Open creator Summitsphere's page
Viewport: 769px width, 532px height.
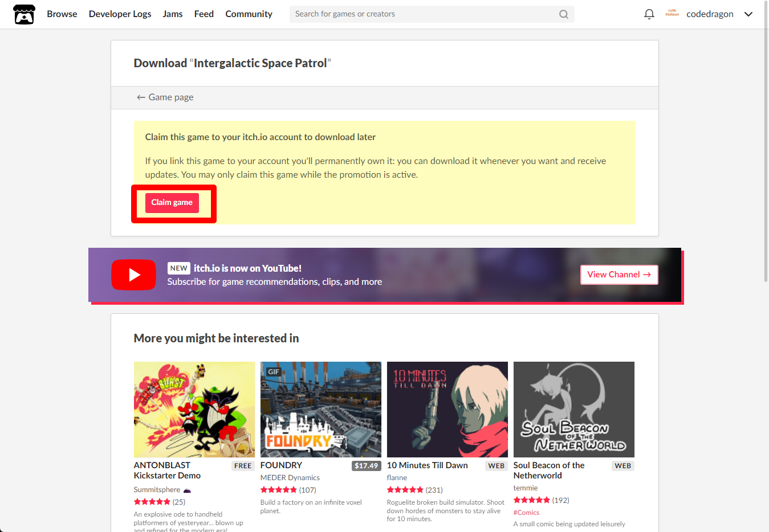(157, 490)
